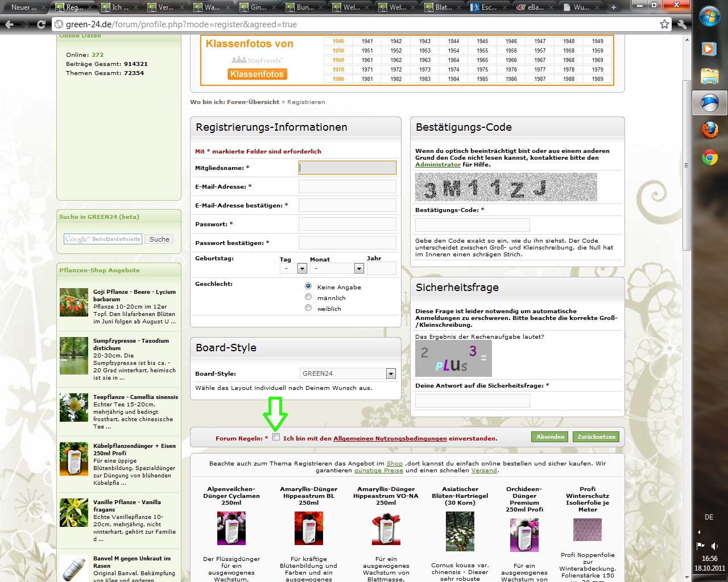Click the Absenden submit button
The width and height of the screenshot is (728, 582).
pos(551,436)
